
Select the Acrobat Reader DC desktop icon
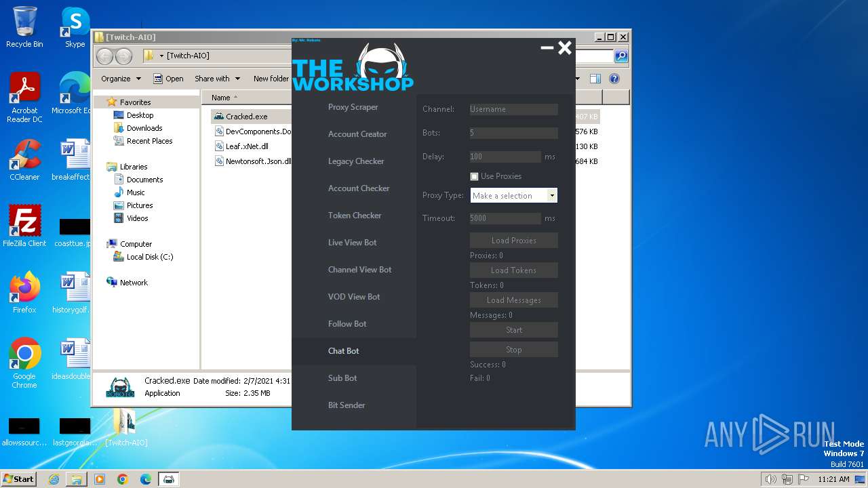(24, 98)
